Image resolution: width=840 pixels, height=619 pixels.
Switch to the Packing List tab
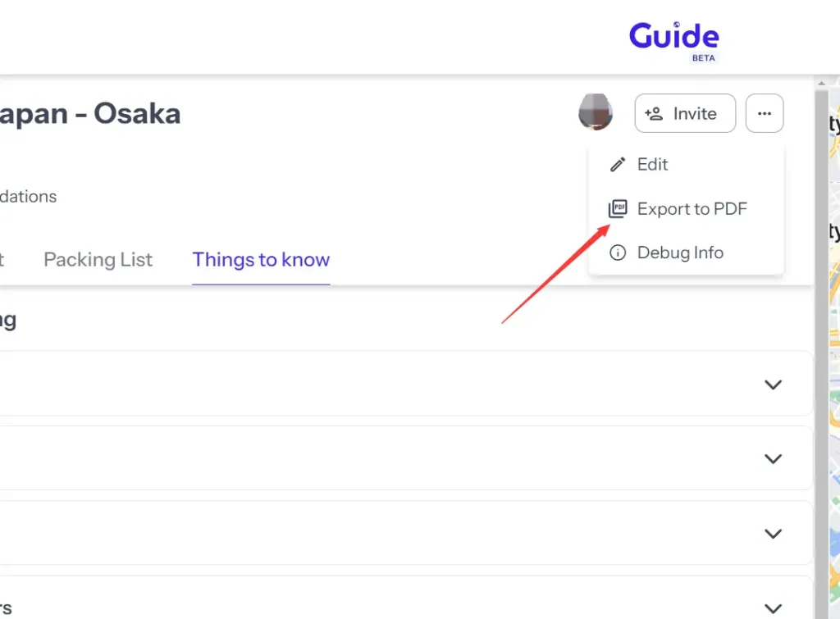98,260
